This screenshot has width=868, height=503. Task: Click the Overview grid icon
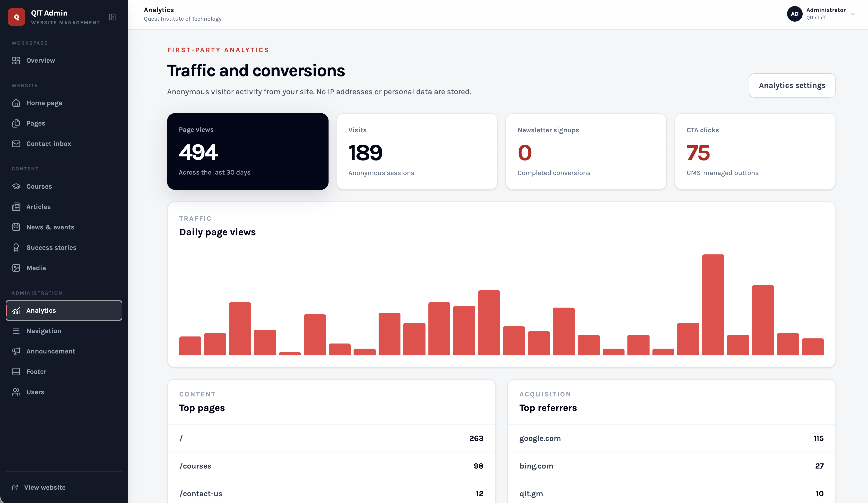pyautogui.click(x=16, y=60)
